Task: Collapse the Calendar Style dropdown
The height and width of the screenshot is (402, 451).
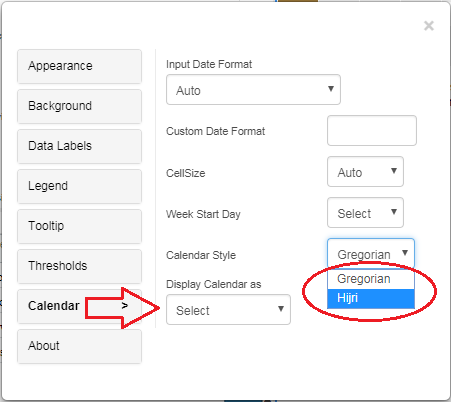Action: click(371, 254)
